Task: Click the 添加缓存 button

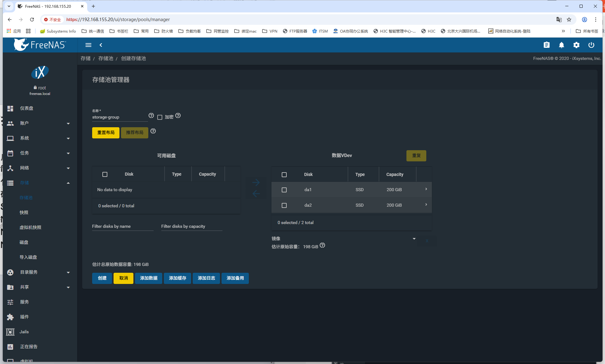Action: [177, 278]
